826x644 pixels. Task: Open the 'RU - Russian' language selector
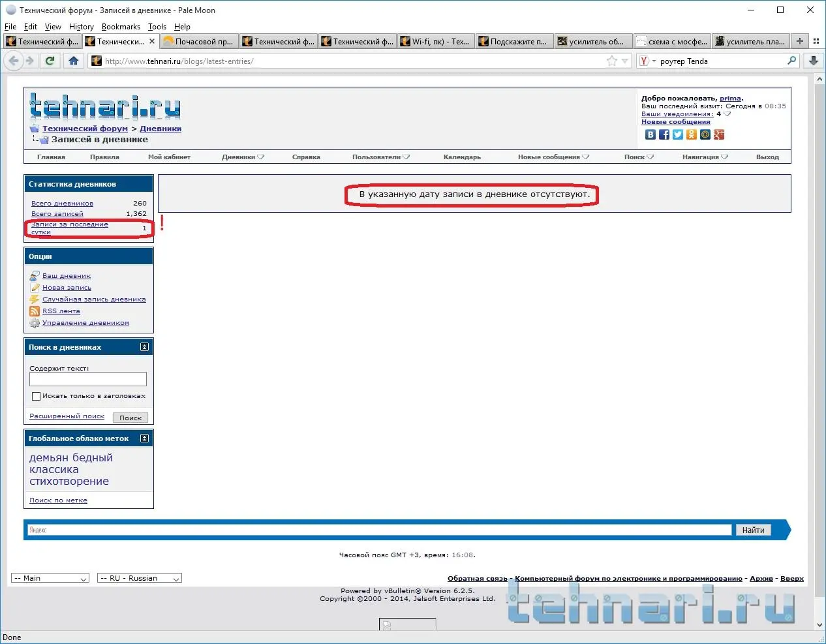click(140, 578)
